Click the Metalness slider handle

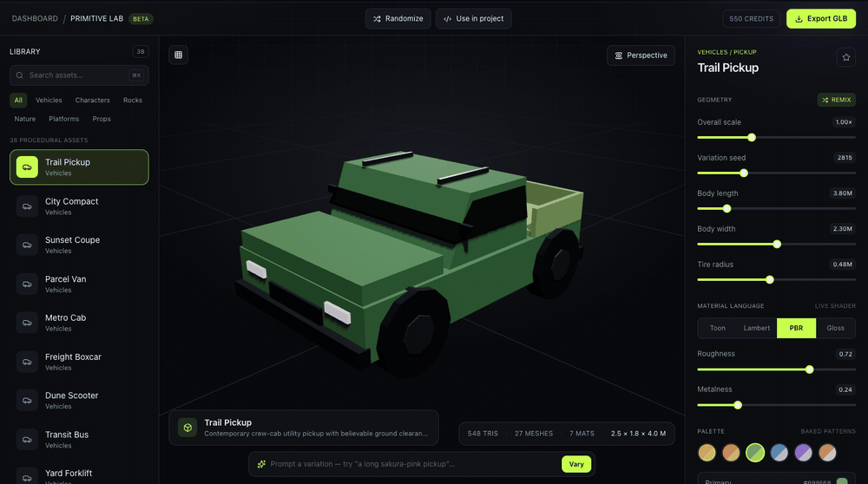pos(737,405)
